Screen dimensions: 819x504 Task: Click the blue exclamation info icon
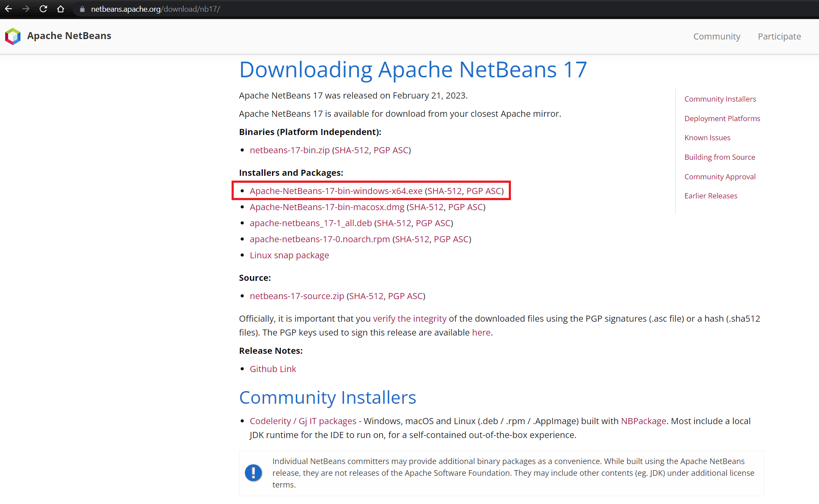(x=253, y=473)
